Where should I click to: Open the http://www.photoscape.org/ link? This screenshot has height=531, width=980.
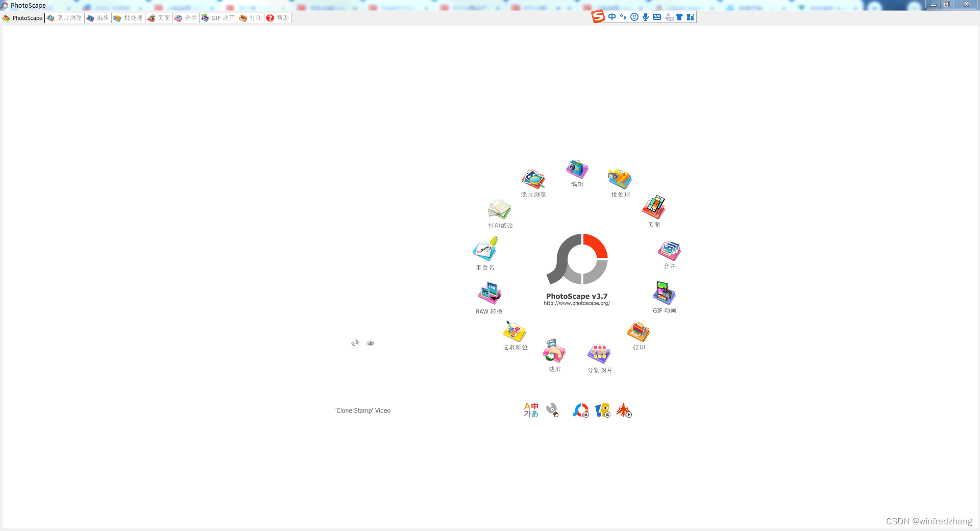577,303
